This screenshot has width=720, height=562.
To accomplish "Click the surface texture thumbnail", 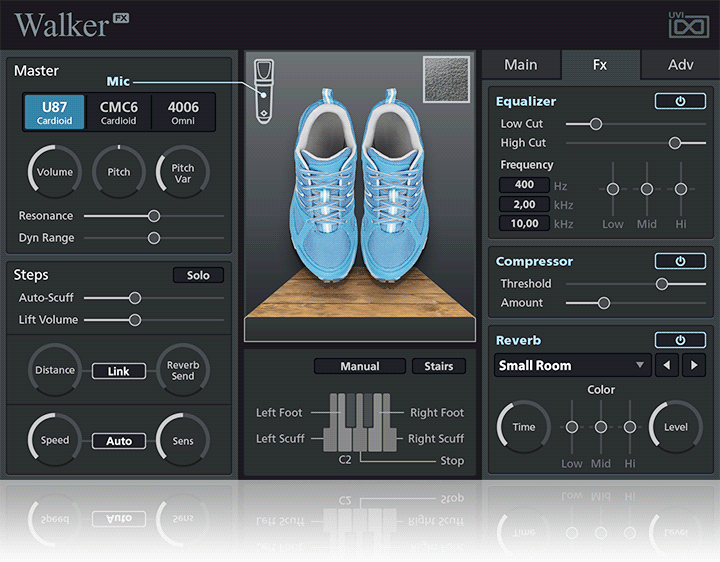I will tap(446, 80).
